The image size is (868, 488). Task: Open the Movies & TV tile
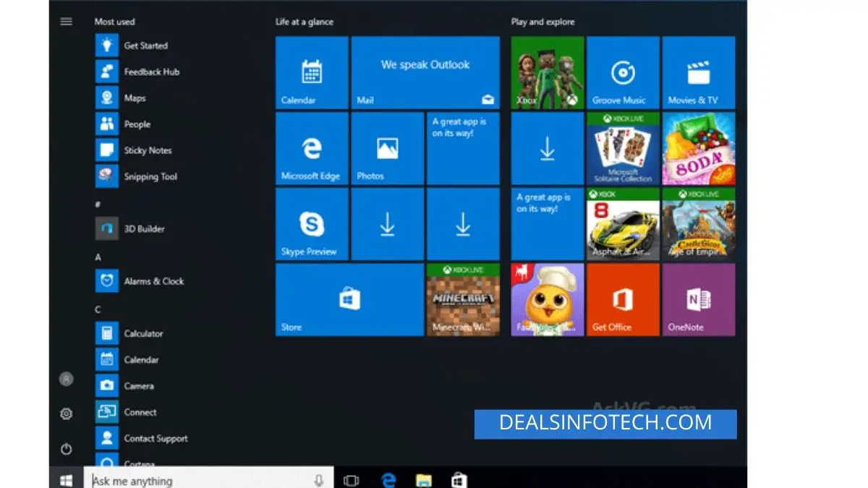point(699,73)
